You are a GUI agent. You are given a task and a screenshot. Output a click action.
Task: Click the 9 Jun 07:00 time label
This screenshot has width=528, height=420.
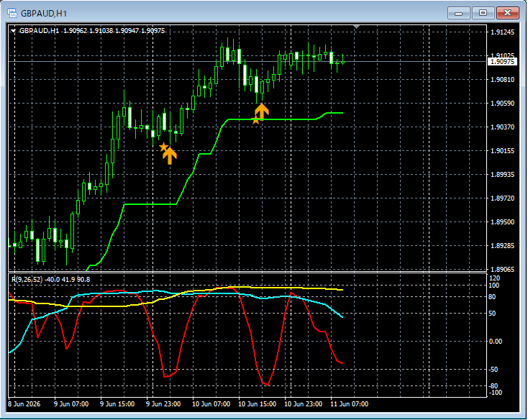coord(71,404)
